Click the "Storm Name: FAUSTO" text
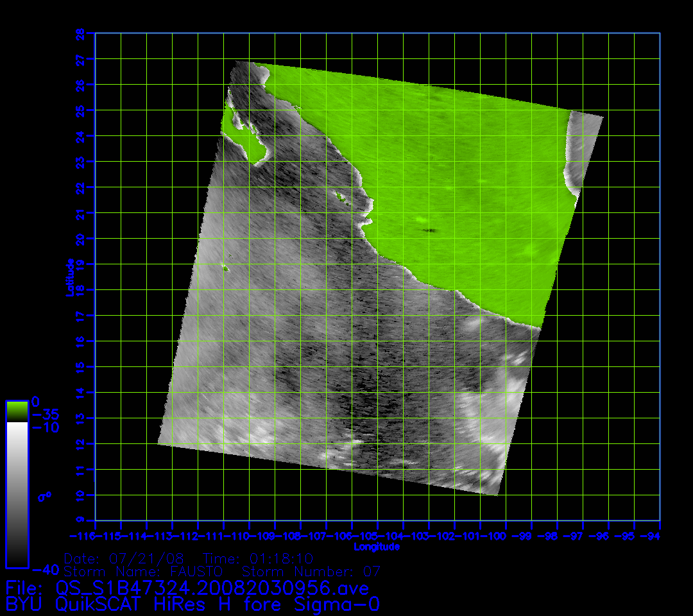The image size is (693, 616). (x=143, y=570)
